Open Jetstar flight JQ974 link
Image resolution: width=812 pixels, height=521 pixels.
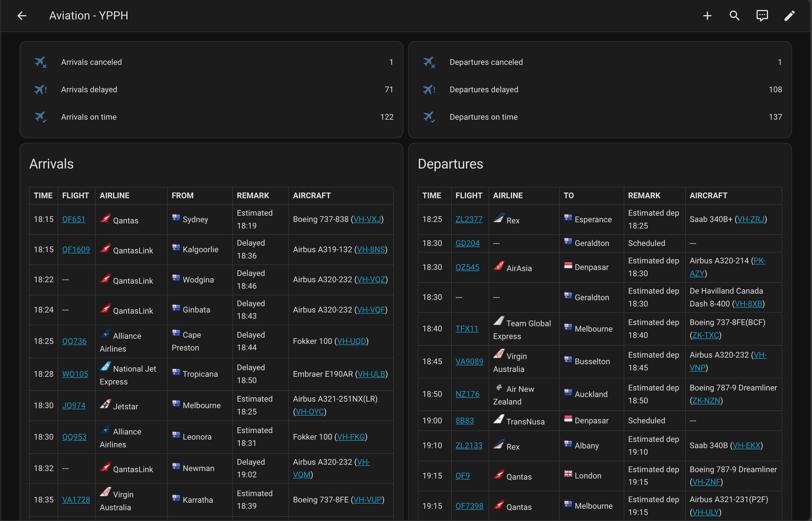click(74, 406)
